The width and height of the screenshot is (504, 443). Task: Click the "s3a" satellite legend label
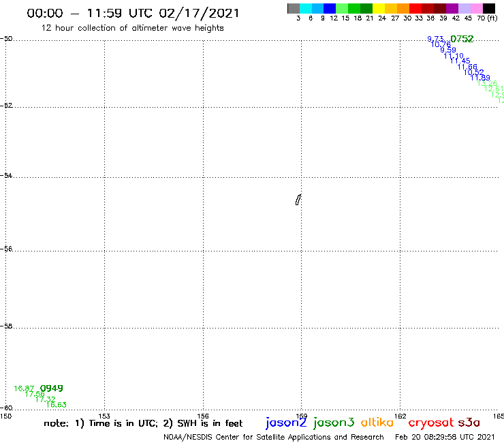pos(469,423)
